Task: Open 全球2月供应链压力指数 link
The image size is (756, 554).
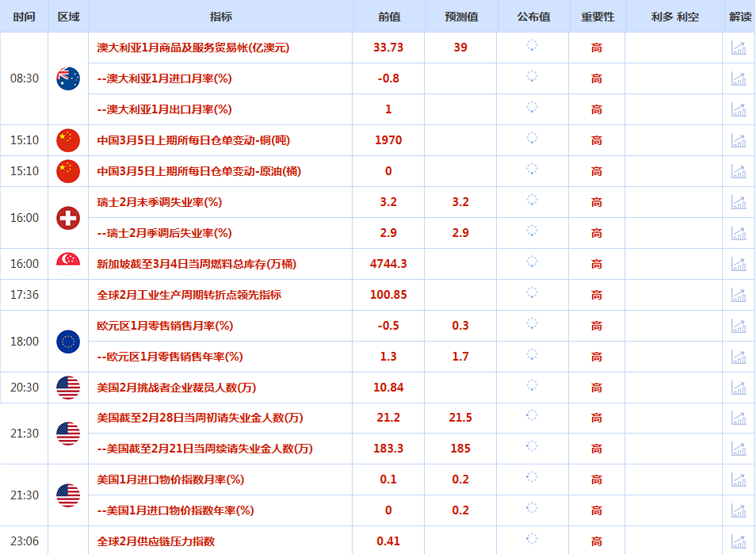Action: click(155, 541)
